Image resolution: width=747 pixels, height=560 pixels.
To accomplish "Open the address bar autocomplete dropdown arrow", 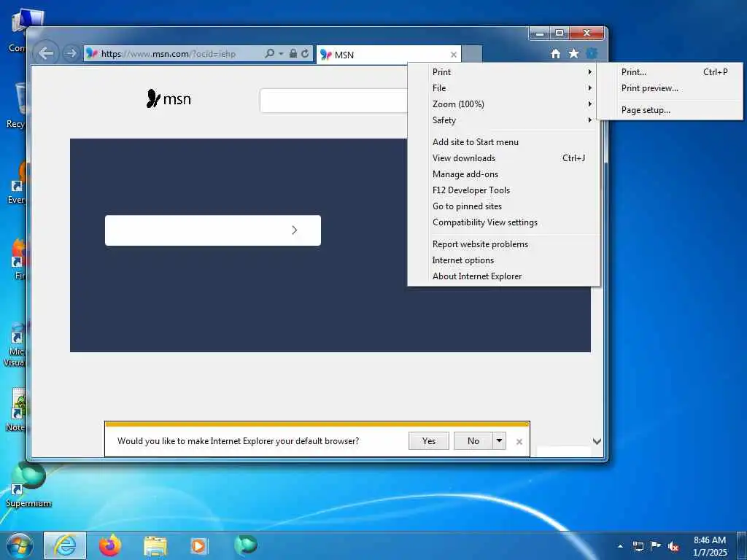I will (281, 54).
